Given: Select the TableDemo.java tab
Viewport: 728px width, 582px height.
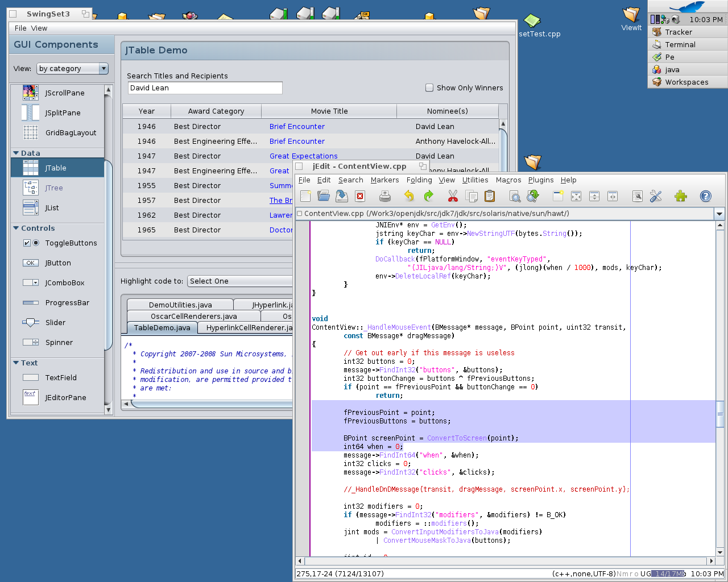Looking at the screenshot, I should [162, 327].
